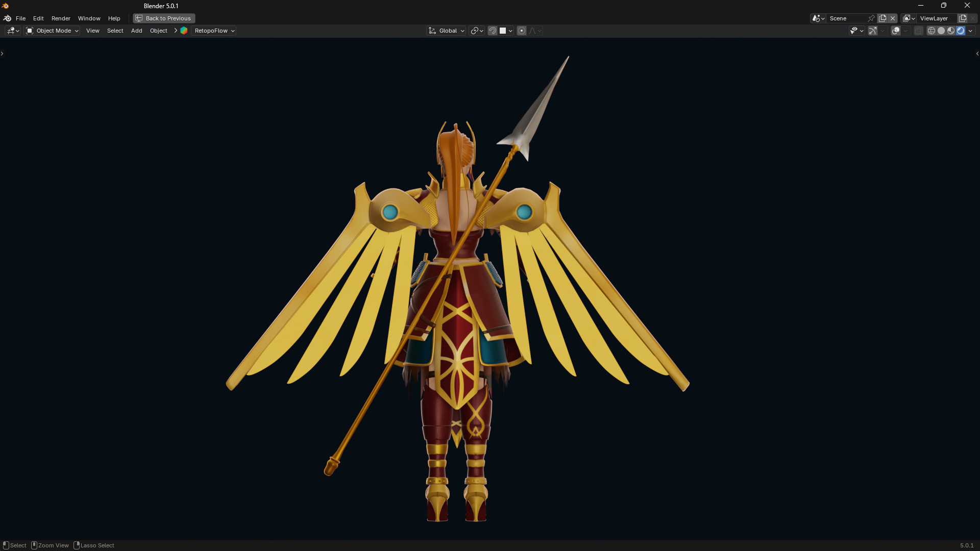Expand the Global transform orientation dropdown

[447, 31]
